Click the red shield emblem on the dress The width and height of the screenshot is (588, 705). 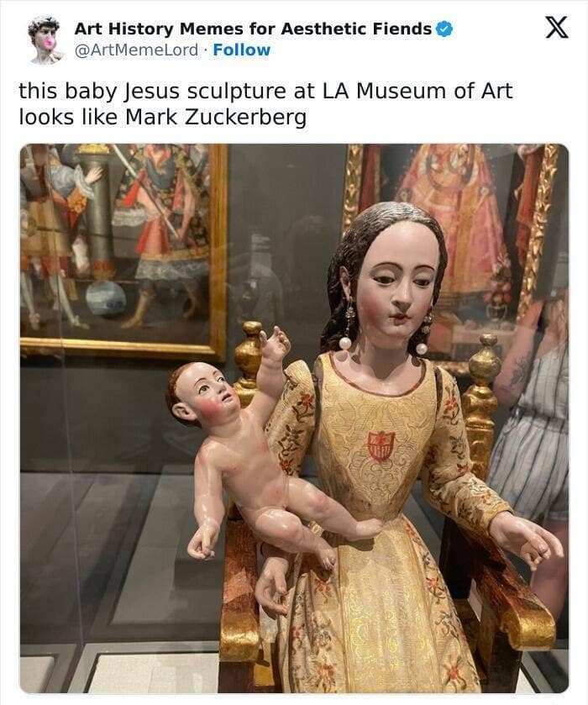tap(381, 446)
